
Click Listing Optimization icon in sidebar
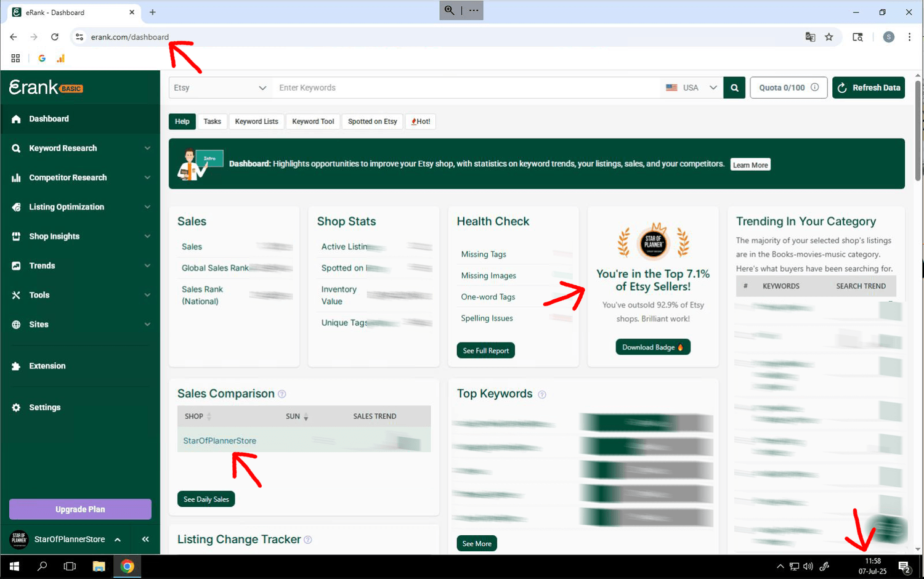(x=16, y=207)
